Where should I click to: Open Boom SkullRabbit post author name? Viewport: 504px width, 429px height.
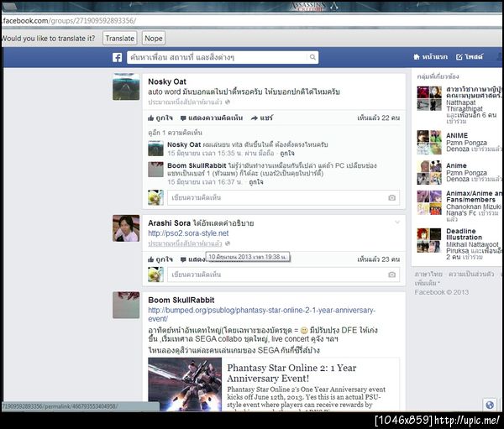[181, 301]
